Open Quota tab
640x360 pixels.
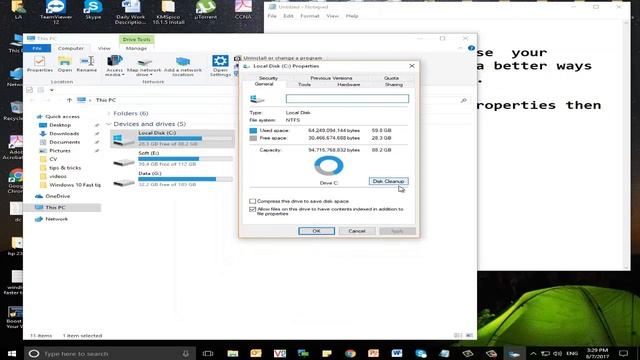[391, 78]
